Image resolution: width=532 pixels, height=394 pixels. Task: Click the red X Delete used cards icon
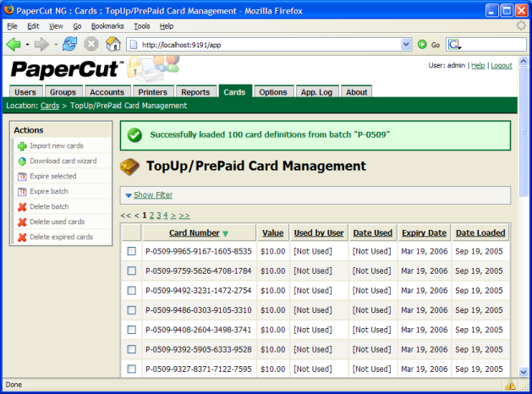click(x=22, y=222)
